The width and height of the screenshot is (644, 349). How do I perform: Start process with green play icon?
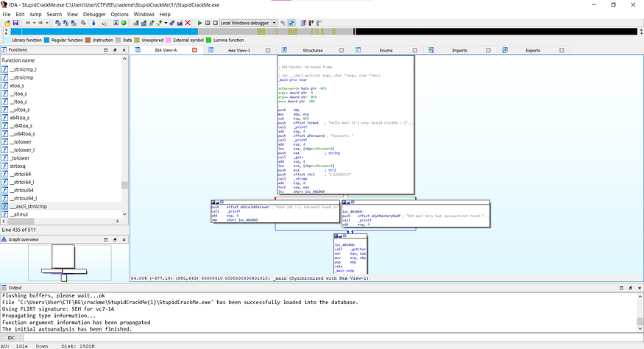click(x=199, y=23)
